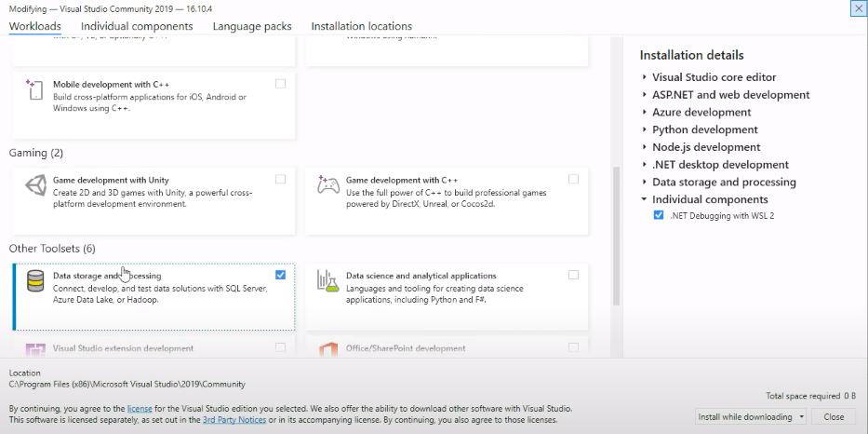Click Install while downloading button
The image size is (868, 434).
[x=745, y=417]
